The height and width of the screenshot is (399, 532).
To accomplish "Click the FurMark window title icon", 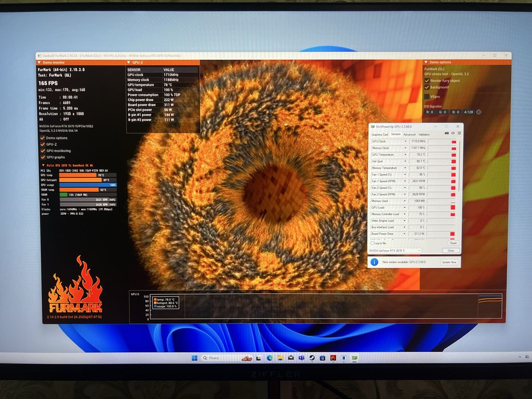I will 39,56.
